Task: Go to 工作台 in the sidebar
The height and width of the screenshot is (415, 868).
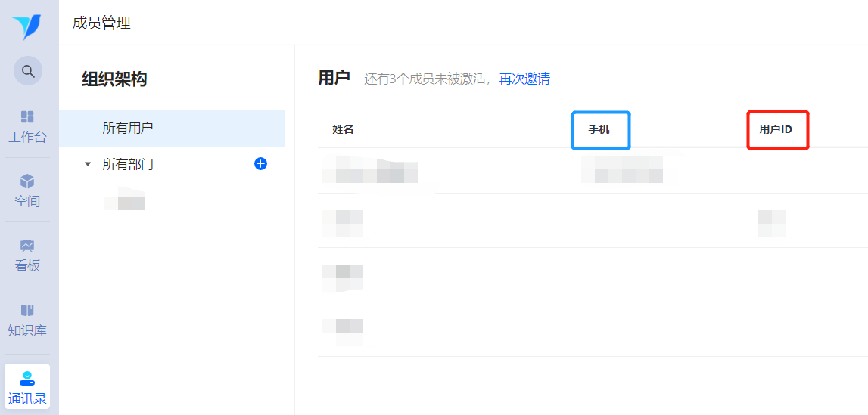Action: 27,125
